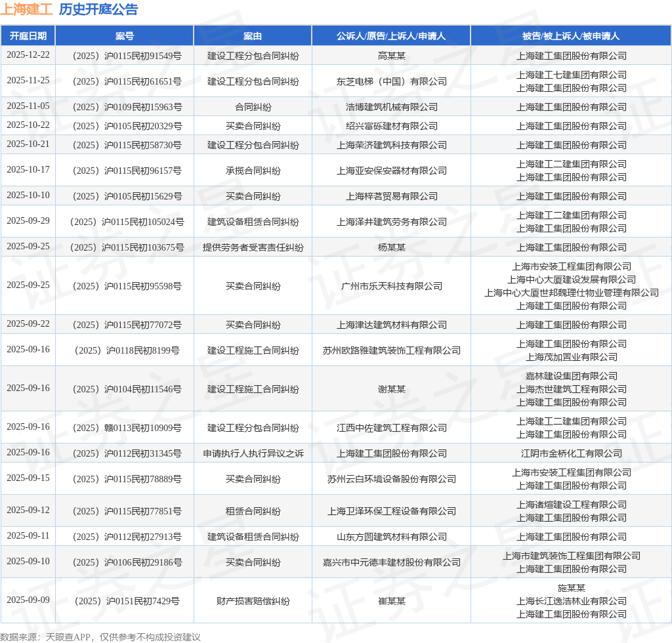Click the date 2025-10-17
This screenshot has width=672, height=643.
[x=28, y=170]
